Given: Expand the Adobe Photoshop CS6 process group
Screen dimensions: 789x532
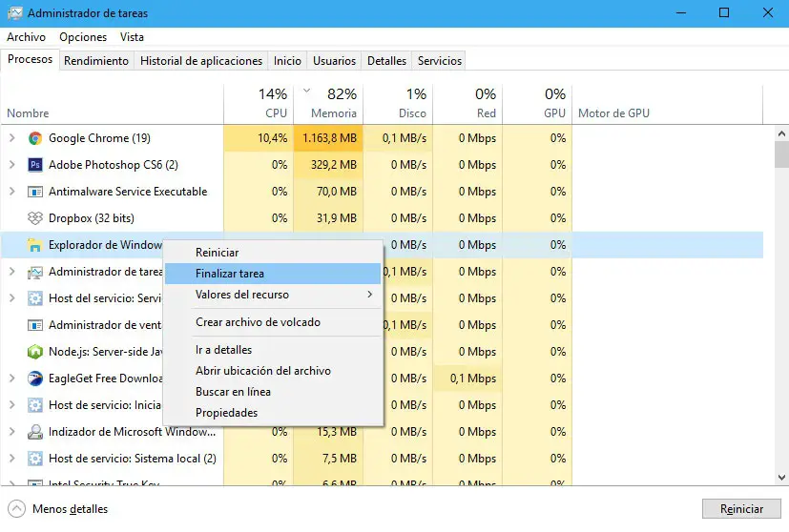Looking at the screenshot, I should coord(11,165).
